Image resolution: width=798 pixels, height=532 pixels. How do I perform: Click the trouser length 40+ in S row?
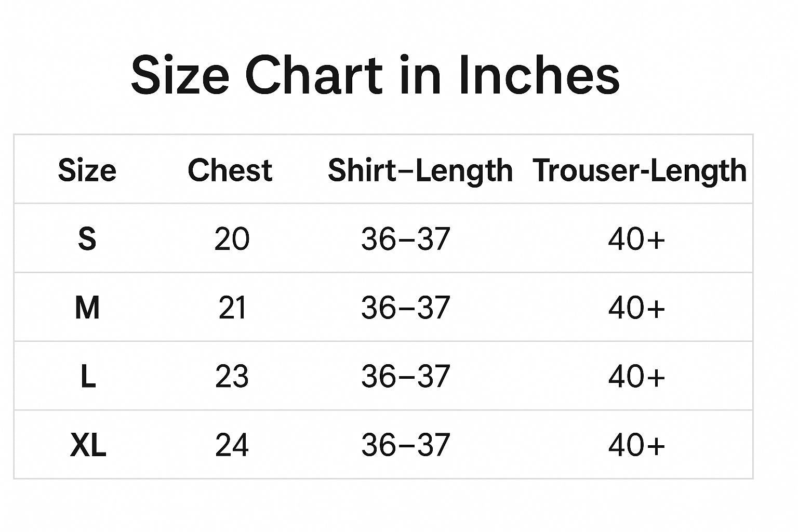pyautogui.click(x=636, y=239)
